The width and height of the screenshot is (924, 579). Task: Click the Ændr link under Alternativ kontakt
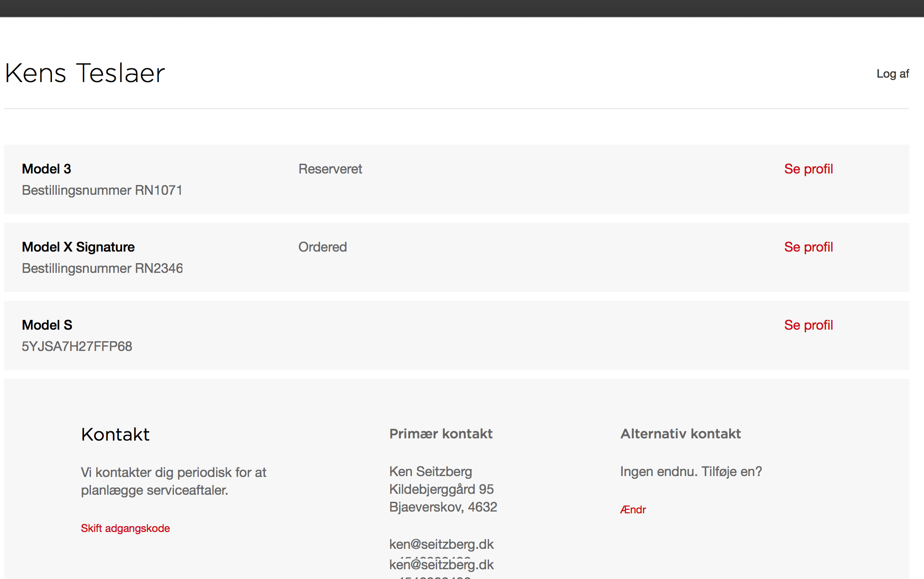pyautogui.click(x=633, y=509)
